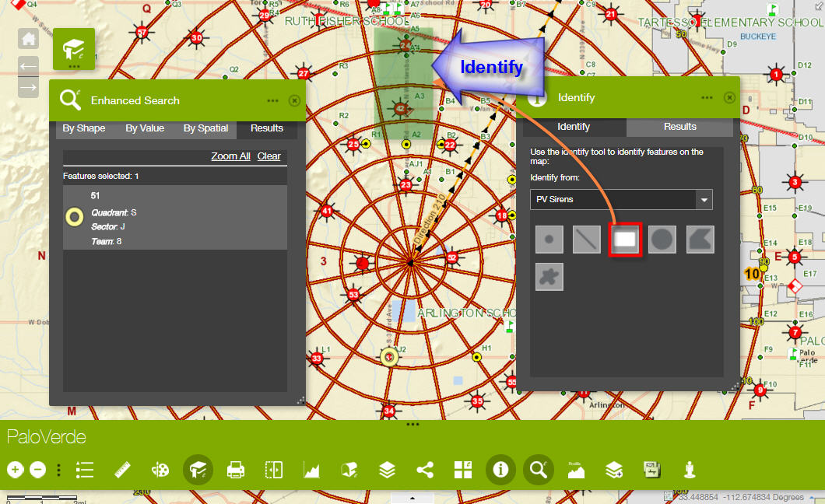Image resolution: width=825 pixels, height=504 pixels.
Task: Open the save session disk icon
Action: coord(652,469)
